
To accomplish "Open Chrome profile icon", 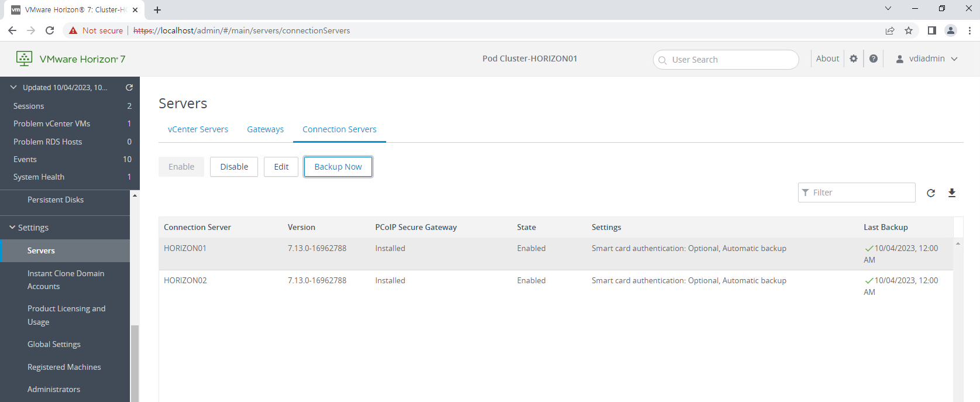I will coord(951,30).
